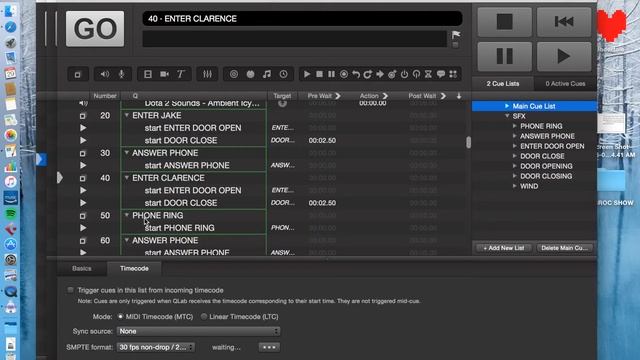Open Spotify from the dock
640x360 pixels.
(x=11, y=213)
